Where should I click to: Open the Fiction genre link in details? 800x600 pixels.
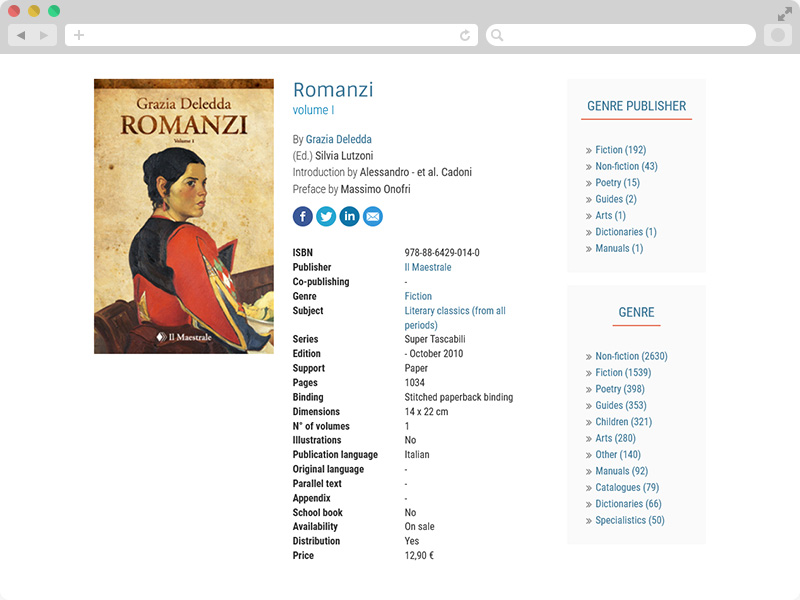[418, 296]
